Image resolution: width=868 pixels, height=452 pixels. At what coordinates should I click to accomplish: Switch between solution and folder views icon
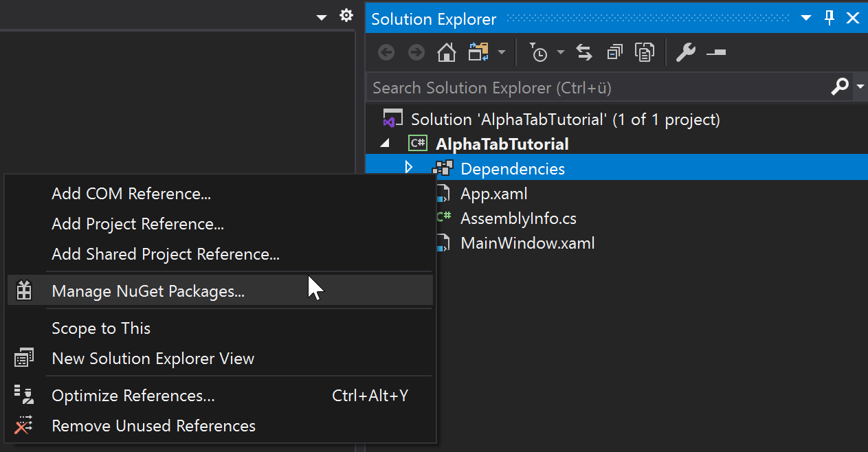pyautogui.click(x=478, y=52)
